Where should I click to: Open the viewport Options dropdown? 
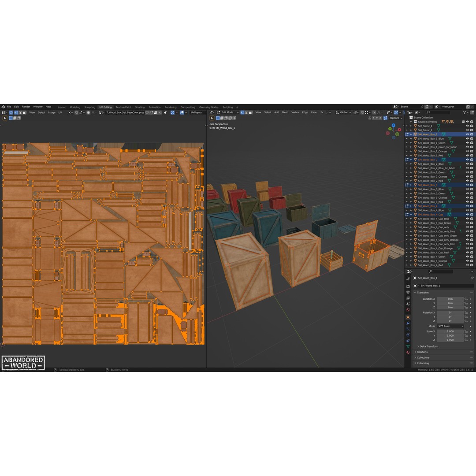coord(395,118)
